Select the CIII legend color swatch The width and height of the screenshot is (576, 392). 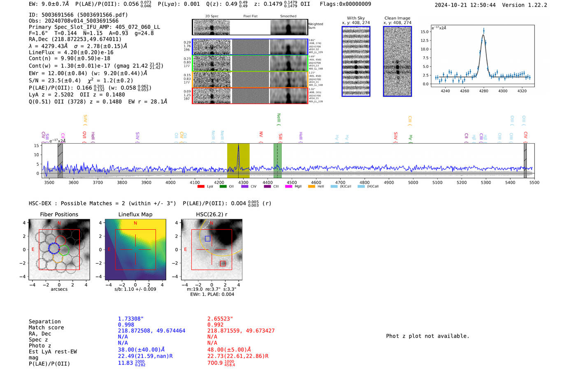(x=267, y=186)
